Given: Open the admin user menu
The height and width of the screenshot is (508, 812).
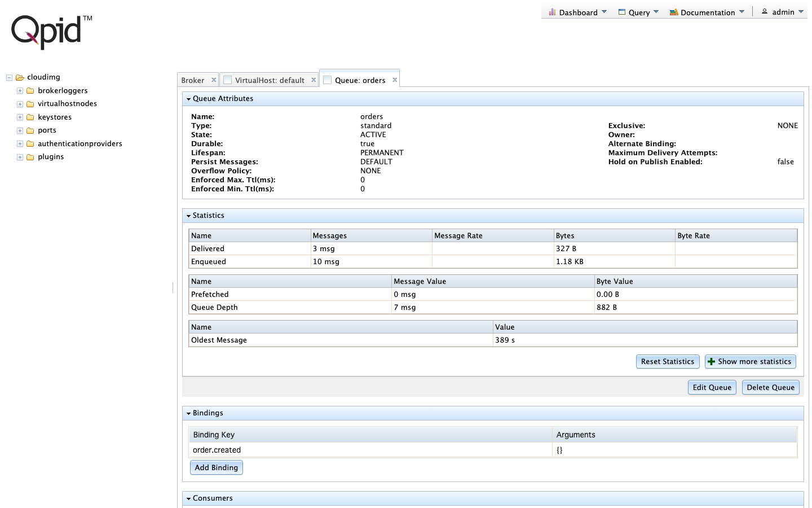Looking at the screenshot, I should pos(783,12).
